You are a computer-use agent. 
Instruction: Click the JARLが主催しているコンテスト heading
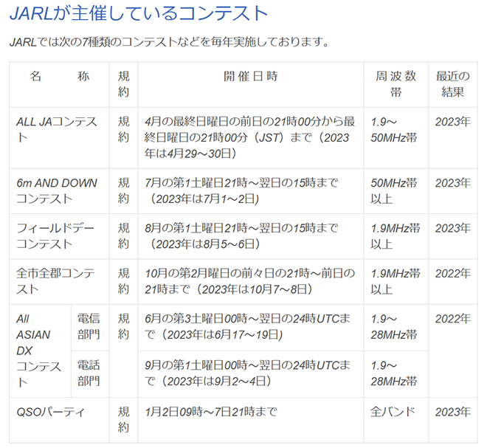point(139,13)
